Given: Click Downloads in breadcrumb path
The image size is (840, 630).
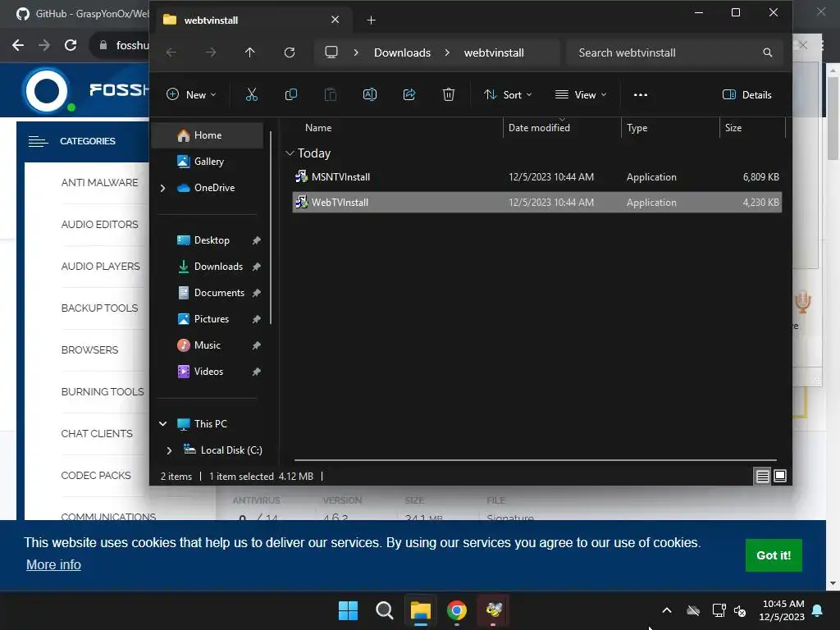Looking at the screenshot, I should (x=402, y=52).
